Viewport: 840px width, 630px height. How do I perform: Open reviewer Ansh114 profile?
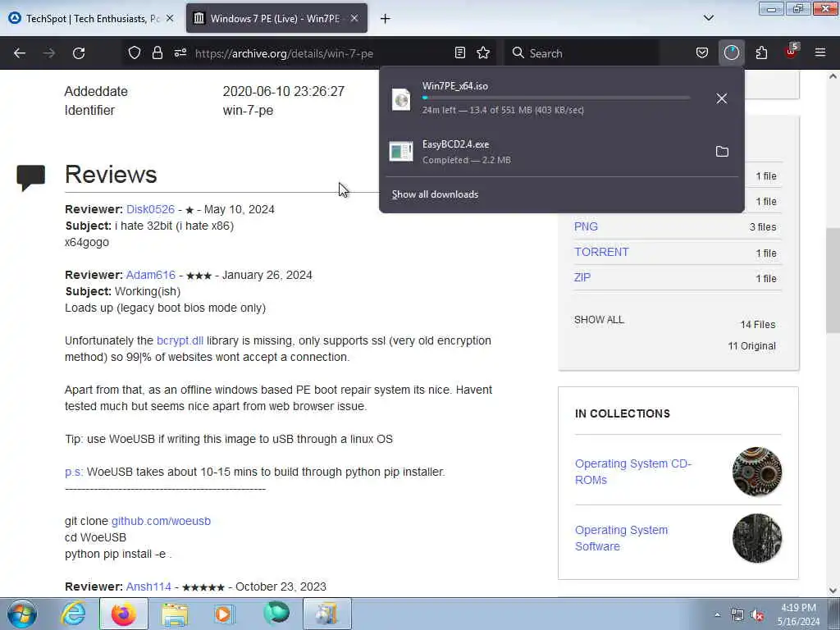pyautogui.click(x=148, y=587)
